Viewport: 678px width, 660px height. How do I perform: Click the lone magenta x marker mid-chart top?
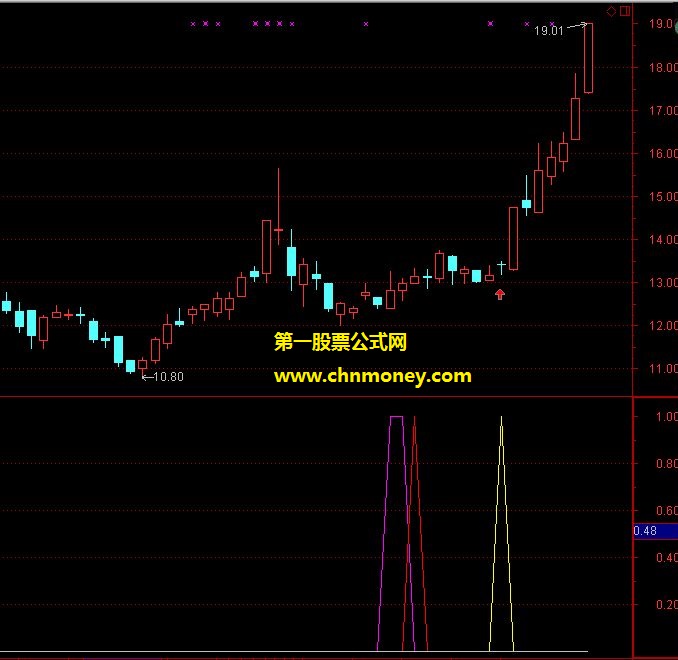(366, 24)
